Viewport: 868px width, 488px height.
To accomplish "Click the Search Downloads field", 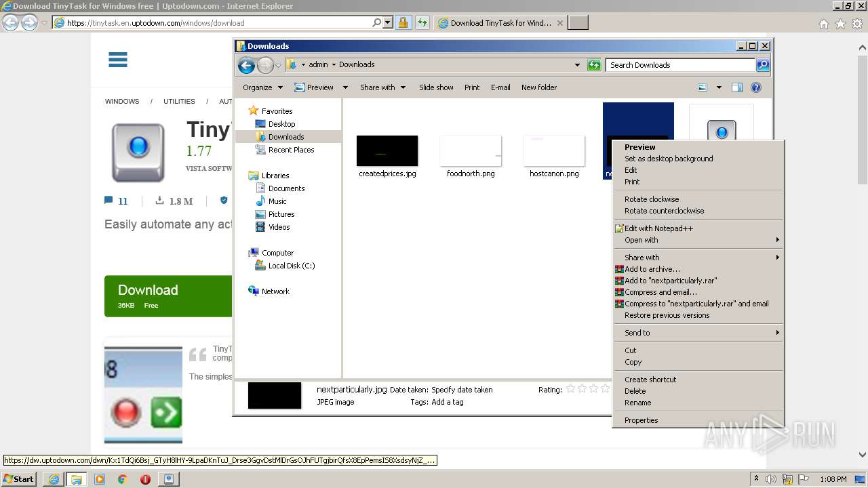I will point(680,65).
